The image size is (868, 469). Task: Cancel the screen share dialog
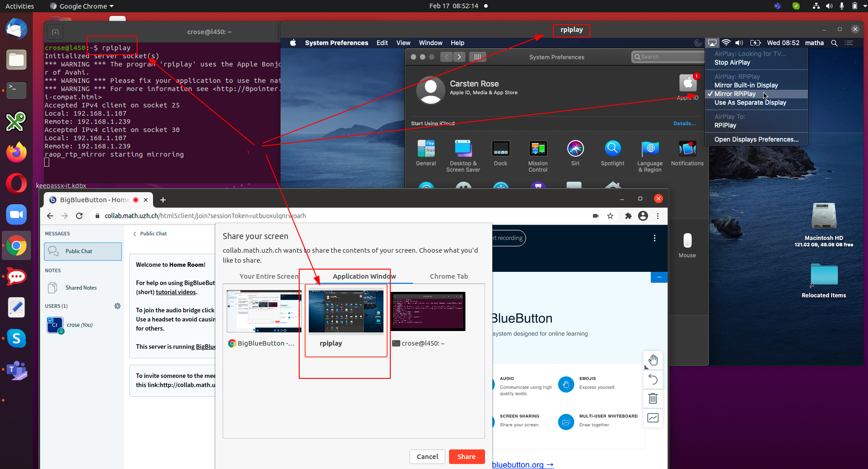[427, 457]
